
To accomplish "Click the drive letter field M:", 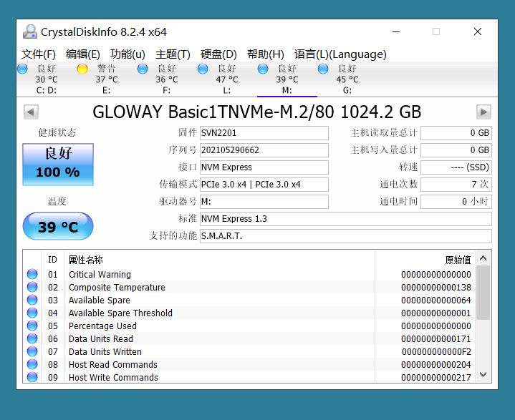I will tap(264, 202).
